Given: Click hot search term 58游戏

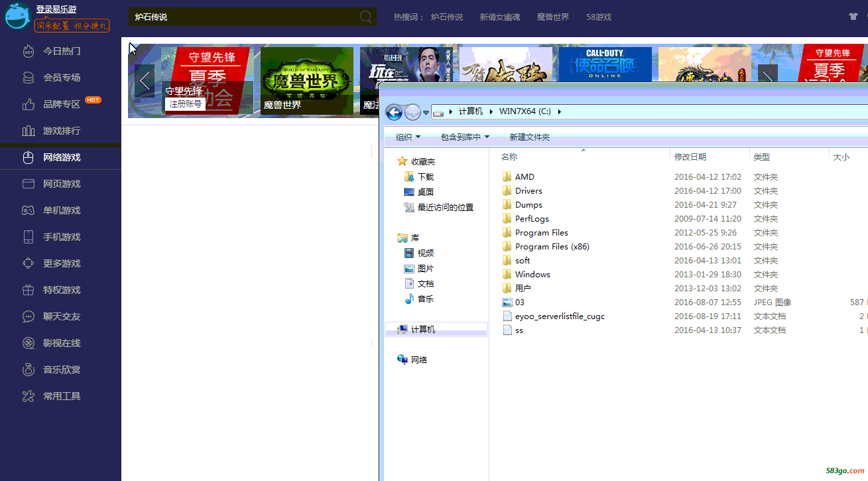Looking at the screenshot, I should pos(599,17).
